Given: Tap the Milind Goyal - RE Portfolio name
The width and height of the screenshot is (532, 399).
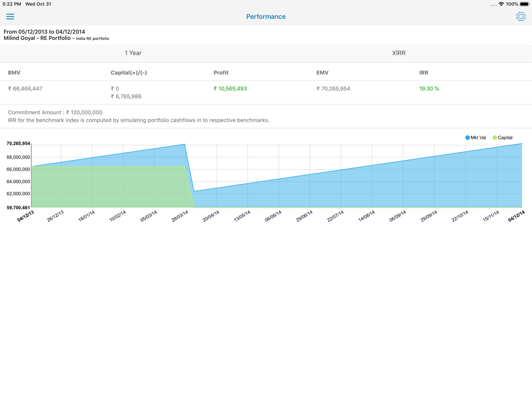Looking at the screenshot, I should [37, 38].
